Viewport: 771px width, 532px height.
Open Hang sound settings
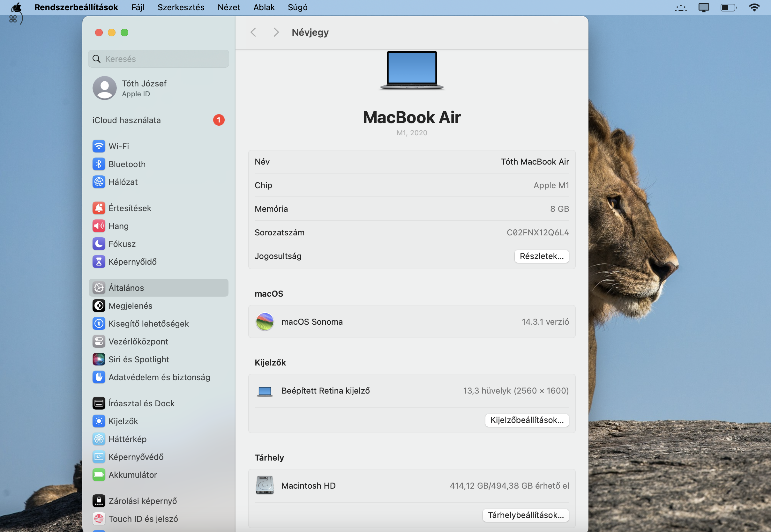pos(158,226)
